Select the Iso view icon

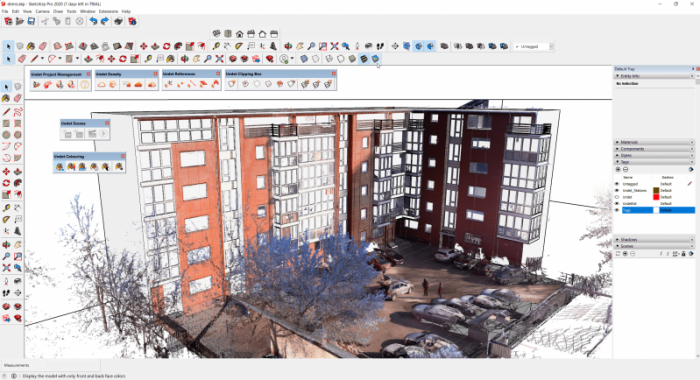point(217,33)
